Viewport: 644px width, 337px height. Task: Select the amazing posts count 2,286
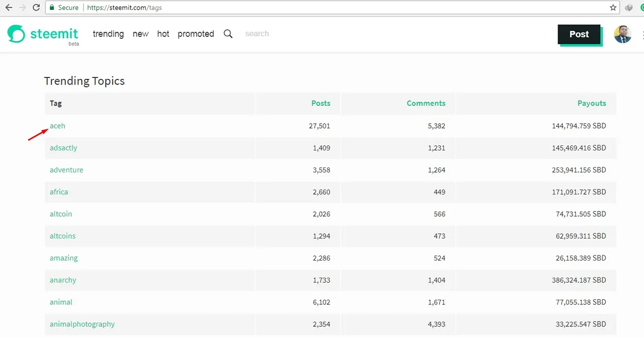click(321, 258)
